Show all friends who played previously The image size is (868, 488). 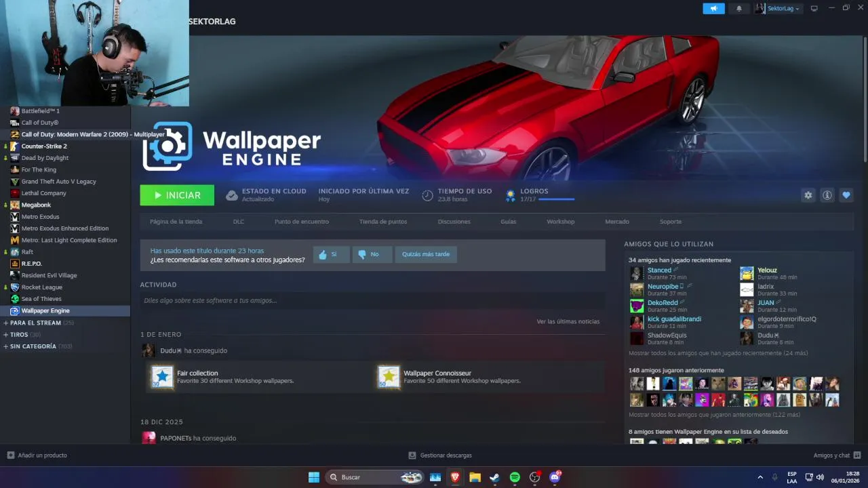[x=714, y=415]
